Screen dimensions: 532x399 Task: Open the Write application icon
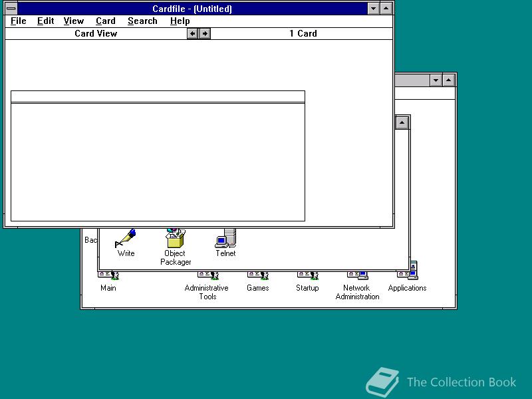pyautogui.click(x=126, y=239)
